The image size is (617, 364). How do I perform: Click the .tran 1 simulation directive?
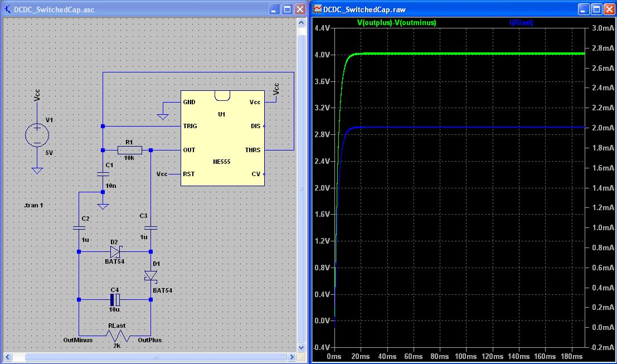(x=34, y=205)
